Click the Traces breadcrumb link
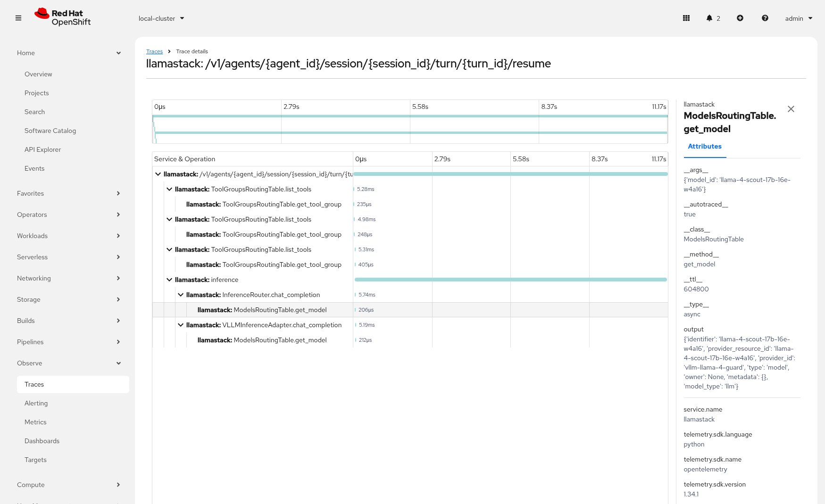825x504 pixels. point(154,51)
